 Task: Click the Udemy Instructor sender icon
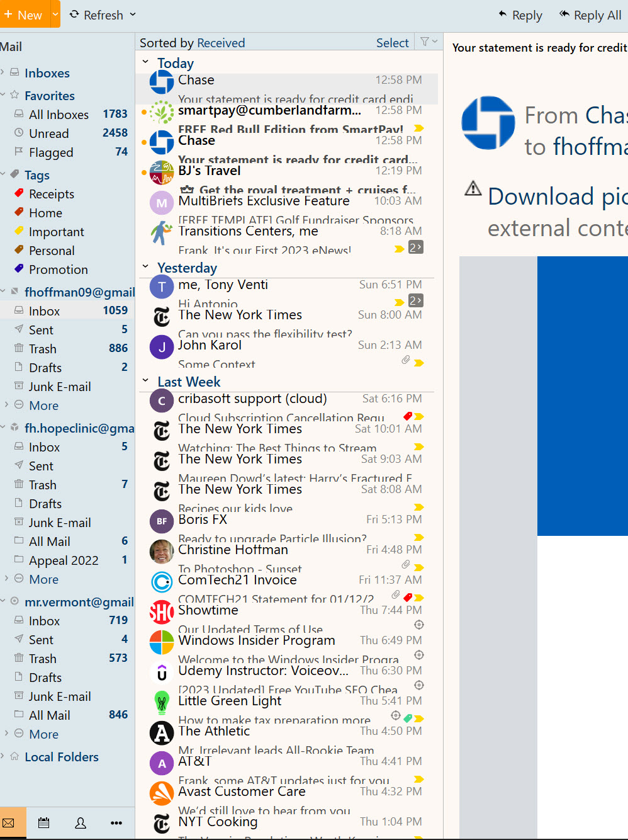point(162,673)
